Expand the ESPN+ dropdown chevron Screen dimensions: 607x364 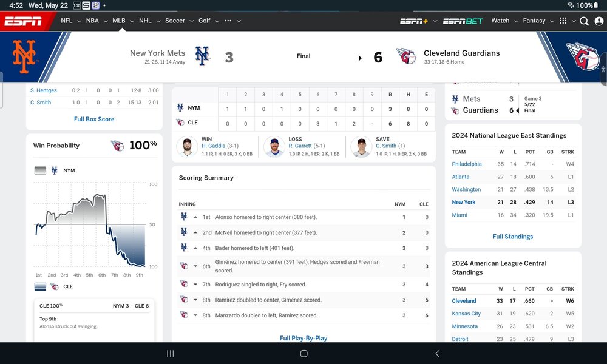point(435,21)
